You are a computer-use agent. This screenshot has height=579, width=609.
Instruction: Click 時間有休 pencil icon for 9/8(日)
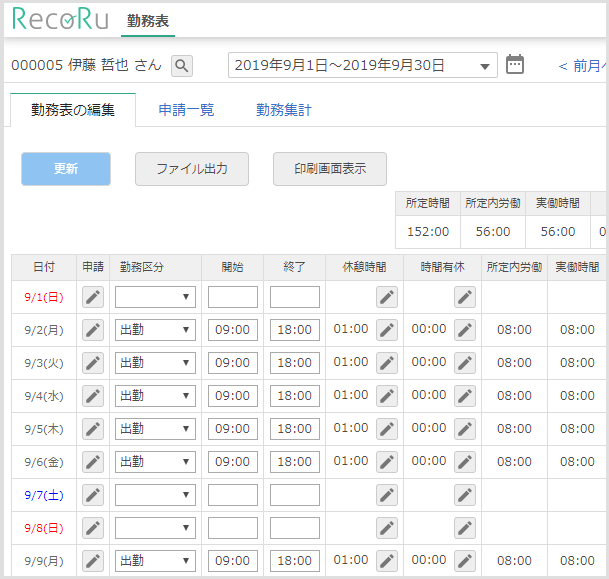click(x=465, y=528)
